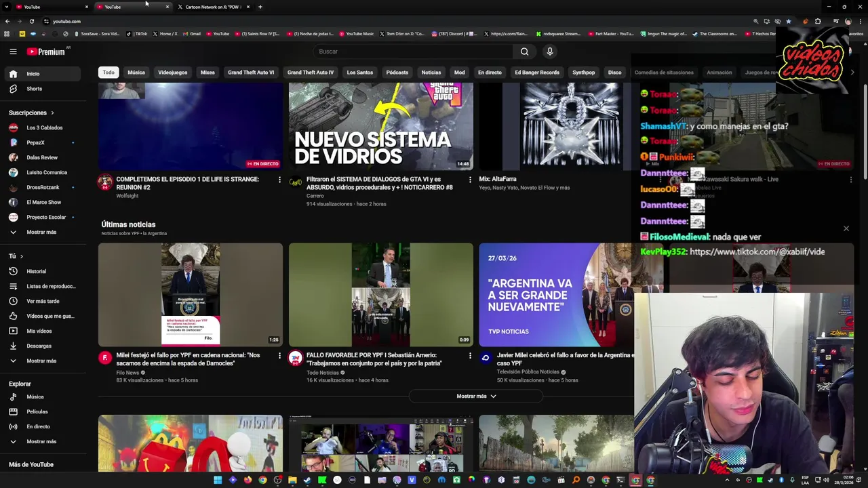Image resolution: width=868 pixels, height=488 pixels.
Task: Open Suscripciones section chevron header
Action: (31, 113)
